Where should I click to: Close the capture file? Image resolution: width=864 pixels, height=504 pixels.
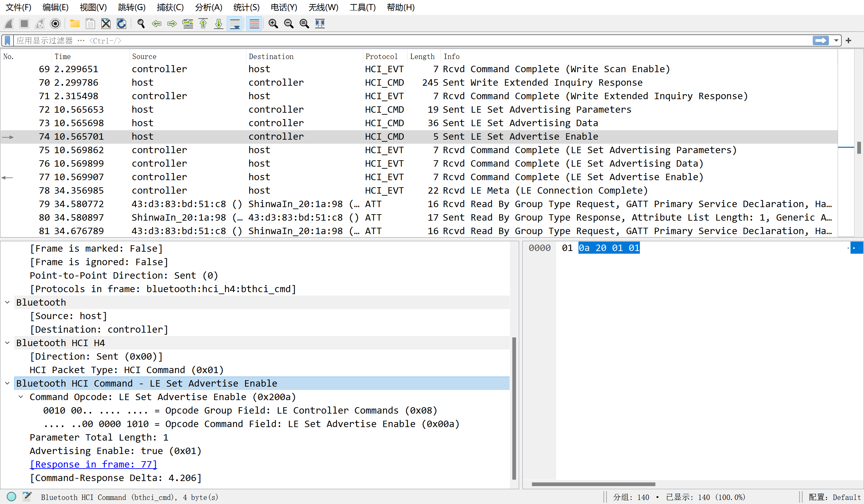point(106,24)
